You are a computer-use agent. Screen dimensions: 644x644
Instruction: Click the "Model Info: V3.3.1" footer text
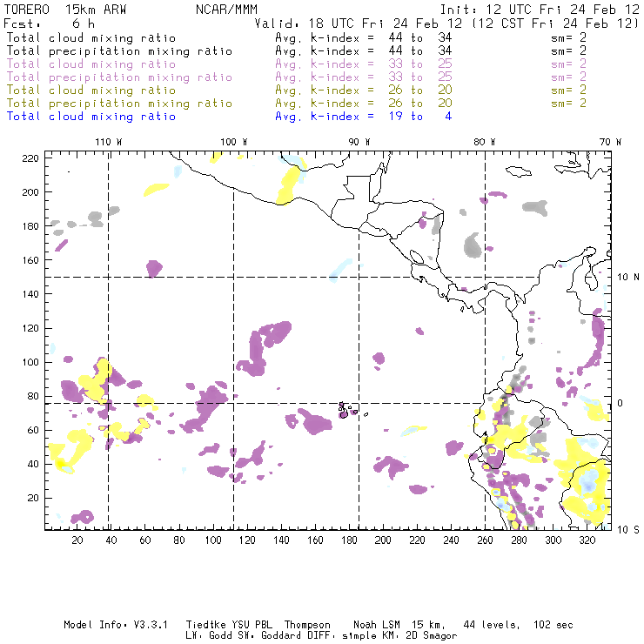(x=116, y=625)
